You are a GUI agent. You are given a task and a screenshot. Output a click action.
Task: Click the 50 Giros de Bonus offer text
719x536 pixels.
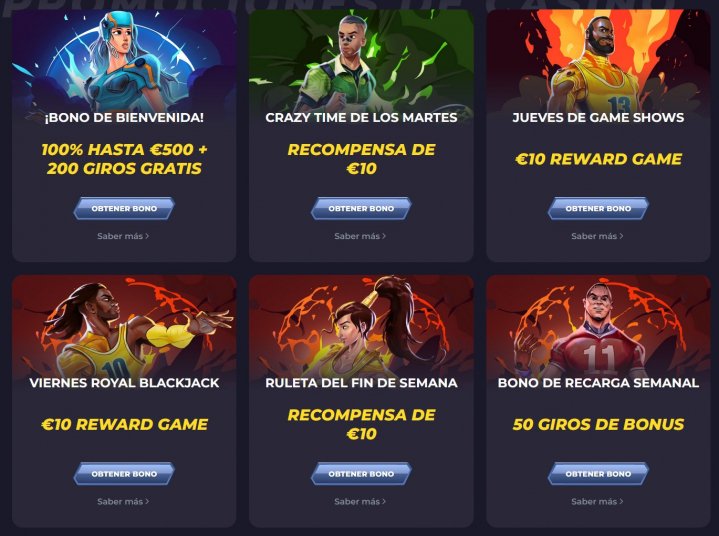598,425
